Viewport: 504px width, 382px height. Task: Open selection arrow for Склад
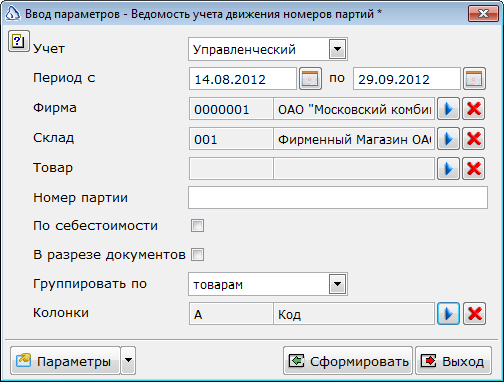pyautogui.click(x=448, y=138)
